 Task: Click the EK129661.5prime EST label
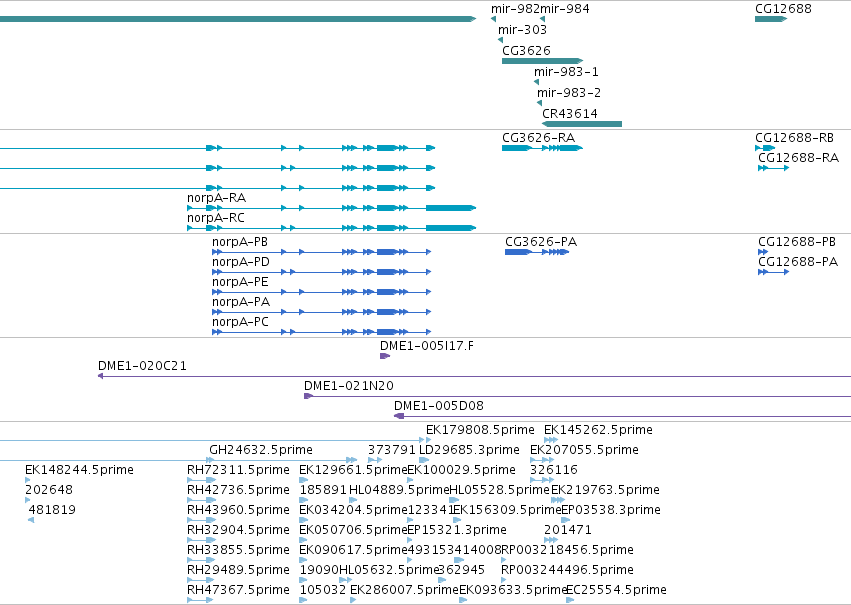[x=353, y=470]
